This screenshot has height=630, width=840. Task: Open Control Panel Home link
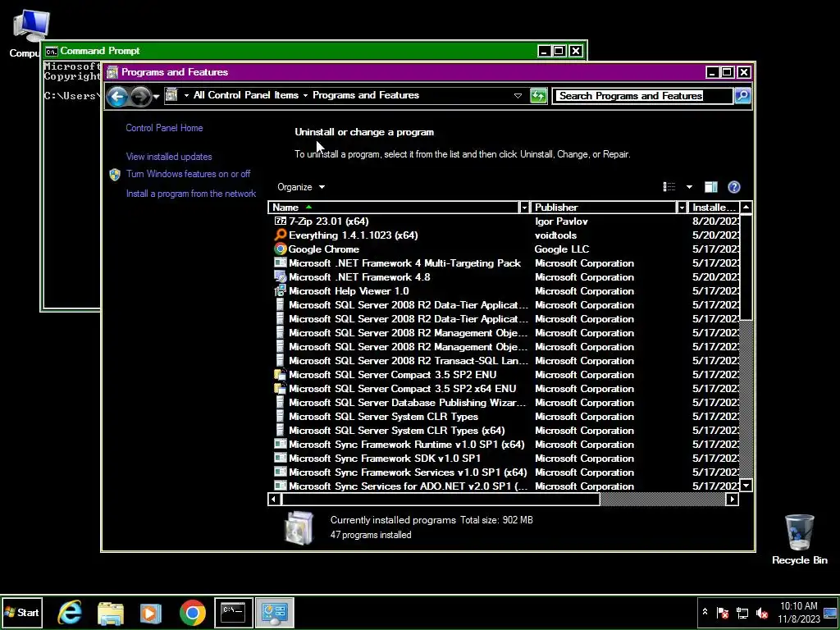164,128
